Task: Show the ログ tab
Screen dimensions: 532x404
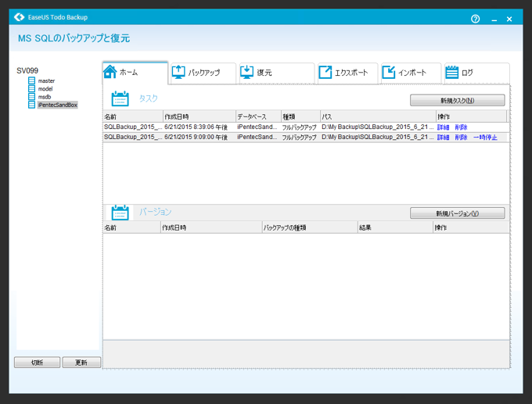Action: pos(476,73)
